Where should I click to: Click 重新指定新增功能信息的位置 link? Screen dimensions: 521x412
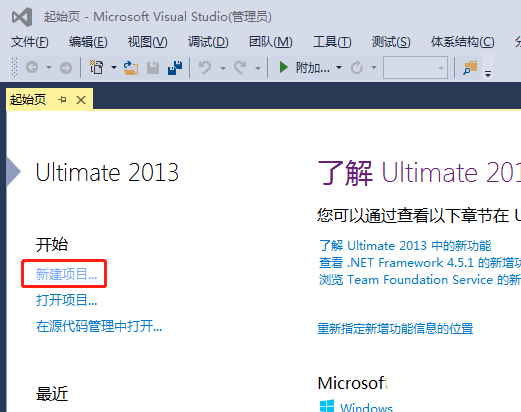click(x=395, y=329)
